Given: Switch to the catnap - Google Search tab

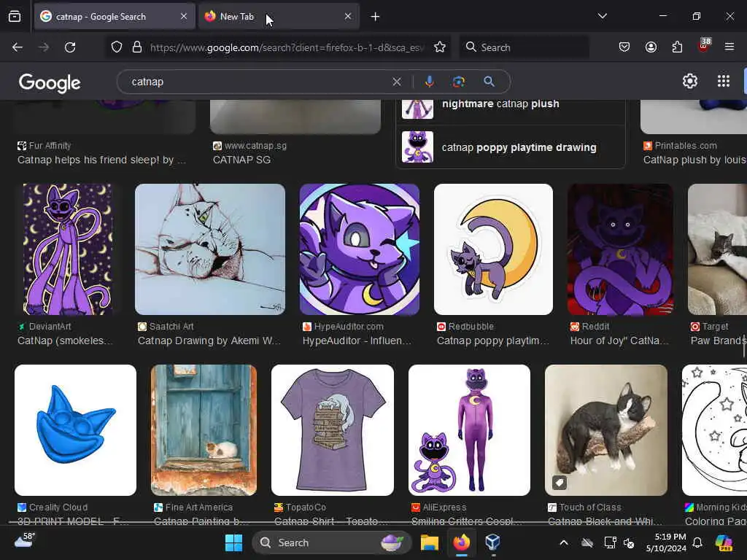Looking at the screenshot, I should (115, 17).
